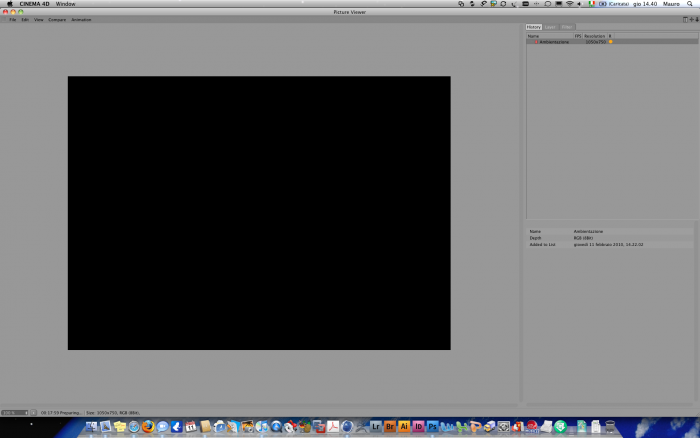Click the panel layout icon at top right
700x438 pixels.
(685, 20)
